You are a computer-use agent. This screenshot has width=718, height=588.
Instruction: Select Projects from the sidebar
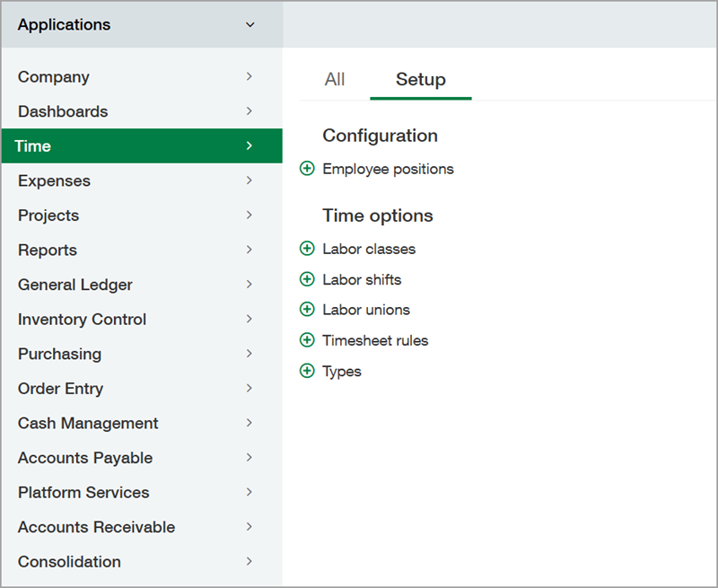[x=48, y=215]
